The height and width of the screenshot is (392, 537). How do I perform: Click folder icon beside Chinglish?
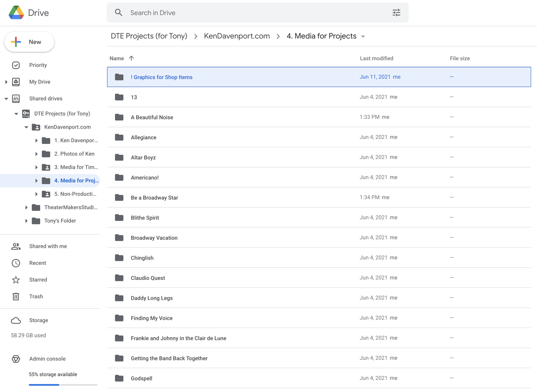point(119,258)
